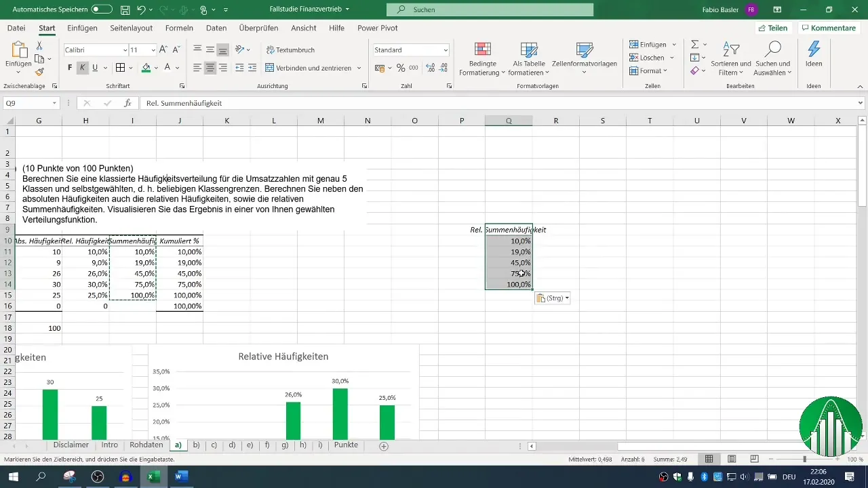Click the zoom slider in status bar

[x=804, y=460]
